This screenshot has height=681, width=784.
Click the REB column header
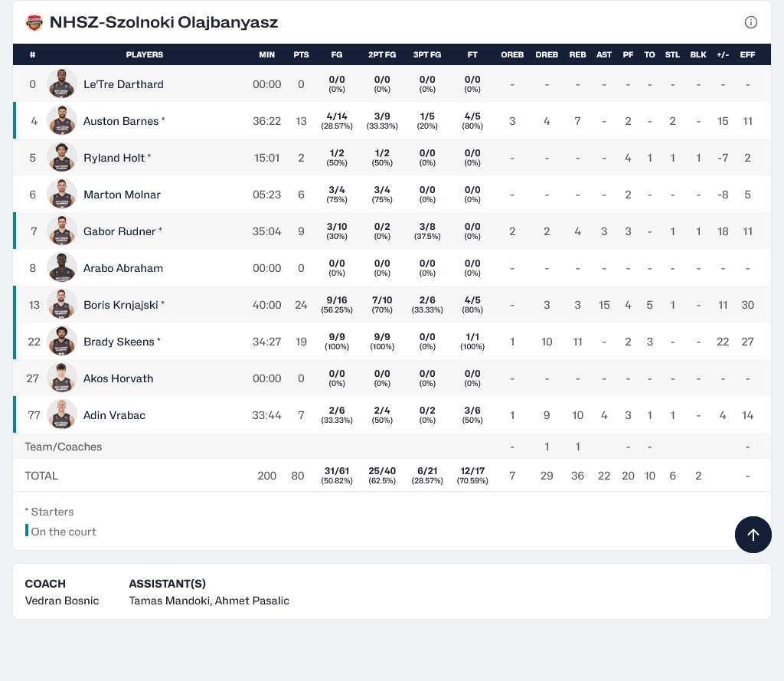tap(577, 55)
